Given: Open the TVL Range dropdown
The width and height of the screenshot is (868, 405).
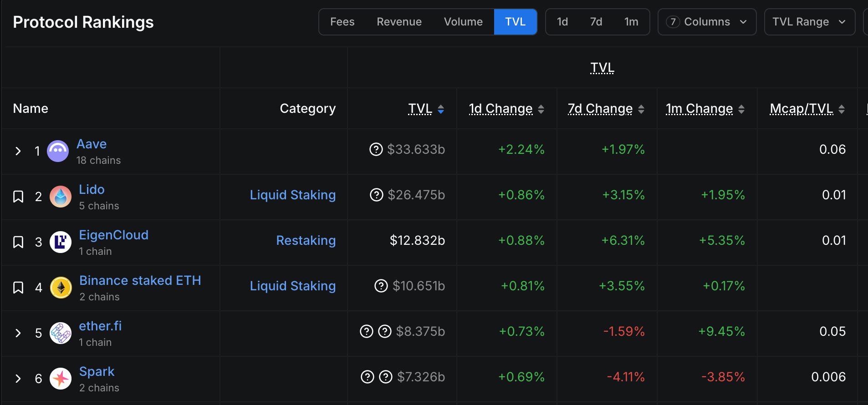Looking at the screenshot, I should point(809,22).
